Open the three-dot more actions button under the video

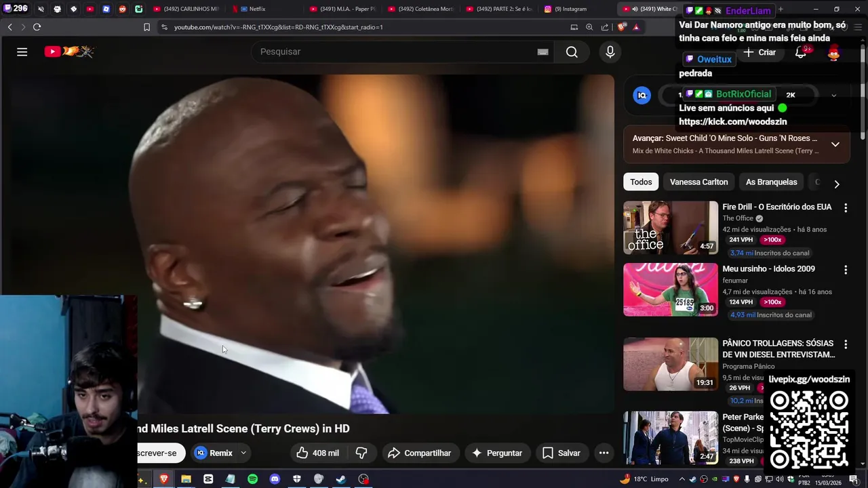coord(604,453)
